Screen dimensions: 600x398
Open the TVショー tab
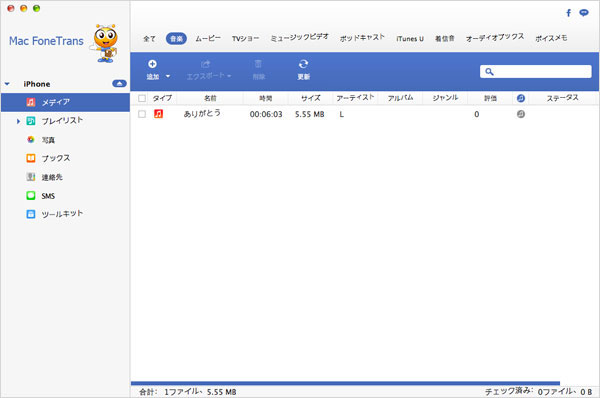245,38
